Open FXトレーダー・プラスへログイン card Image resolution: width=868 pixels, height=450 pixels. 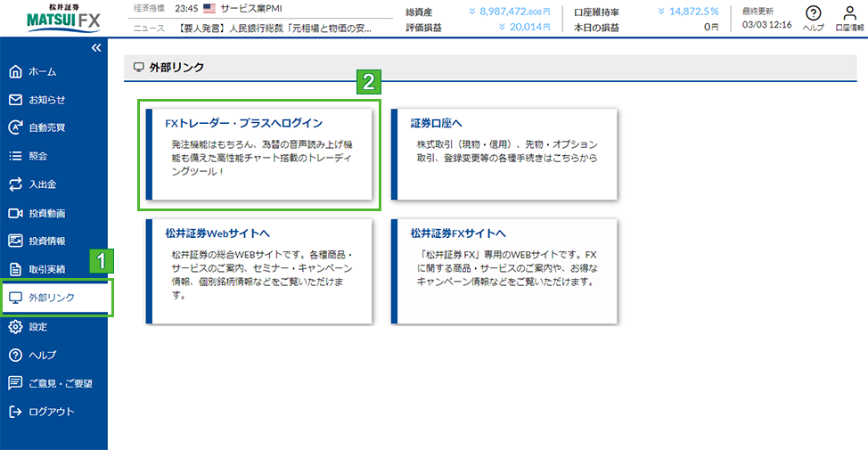pyautogui.click(x=259, y=154)
